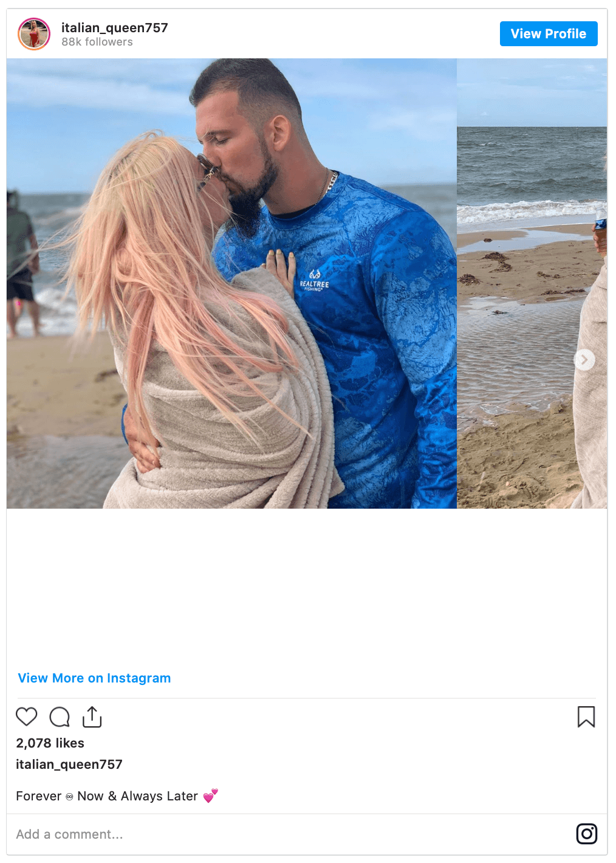The height and width of the screenshot is (863, 616).
Task: Click the Realtree Fishing logo on the blue shirt
Action: 314,281
